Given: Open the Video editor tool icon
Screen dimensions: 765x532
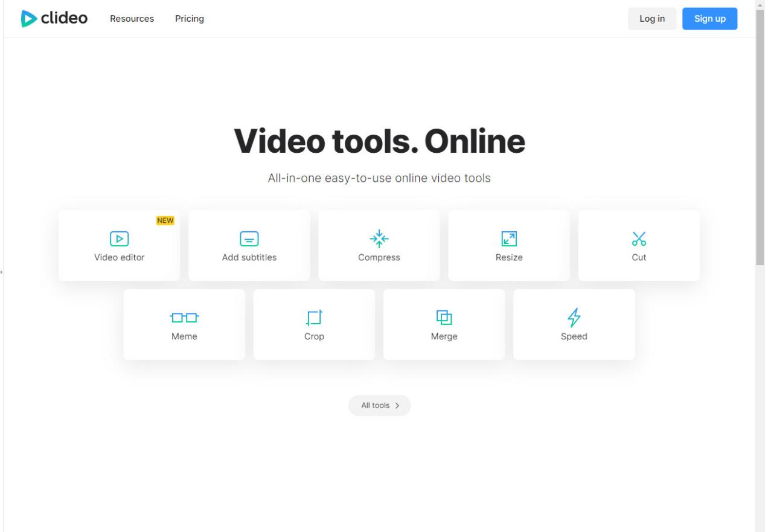Looking at the screenshot, I should (120, 239).
